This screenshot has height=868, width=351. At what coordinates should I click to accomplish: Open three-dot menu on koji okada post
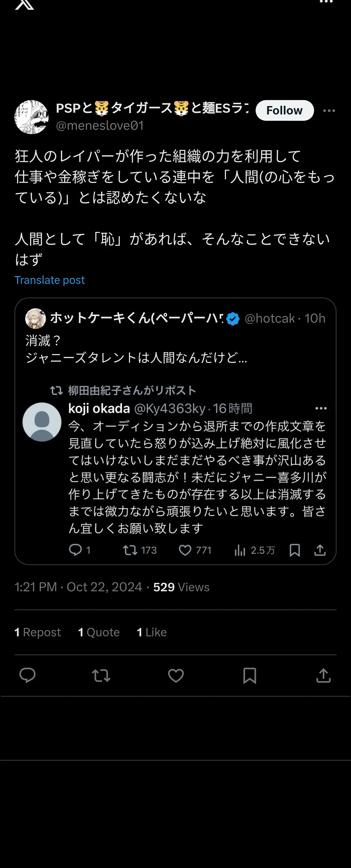pyautogui.click(x=321, y=408)
